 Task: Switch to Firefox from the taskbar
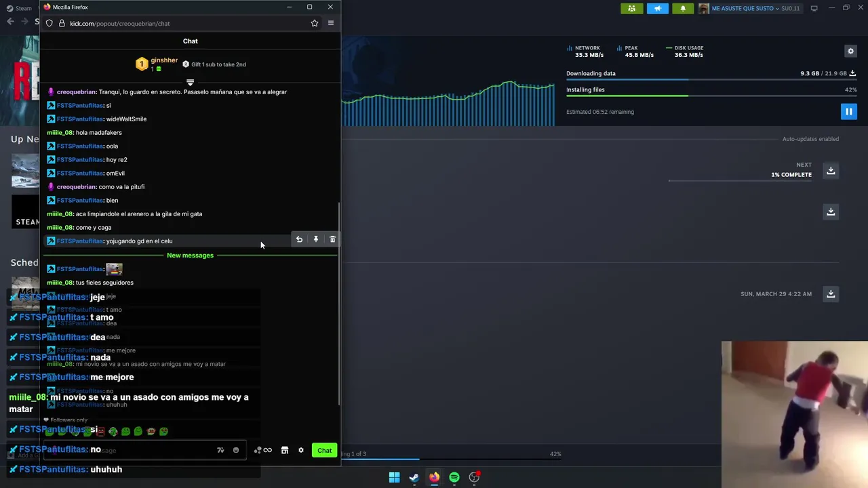coord(434,477)
